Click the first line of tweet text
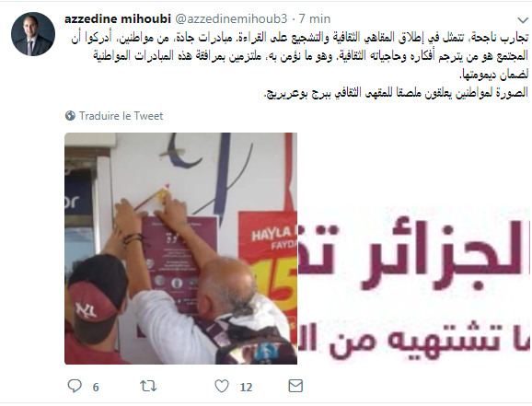The width and height of the screenshot is (532, 406). point(299,38)
